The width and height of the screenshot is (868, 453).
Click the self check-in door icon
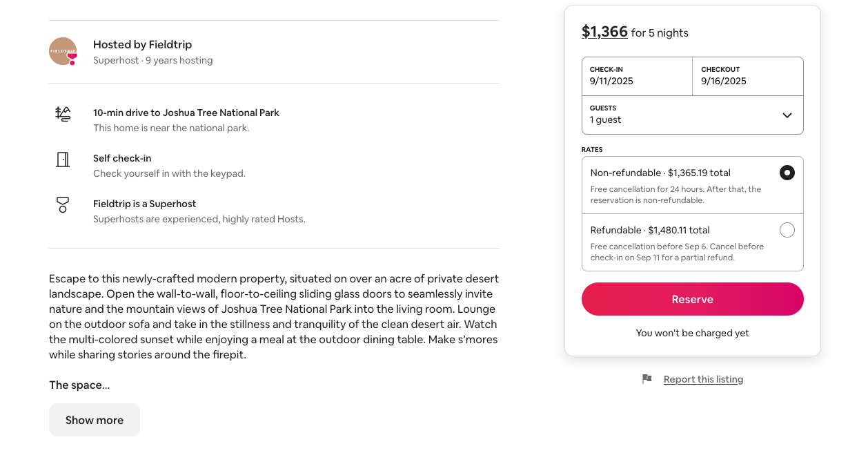tap(63, 160)
